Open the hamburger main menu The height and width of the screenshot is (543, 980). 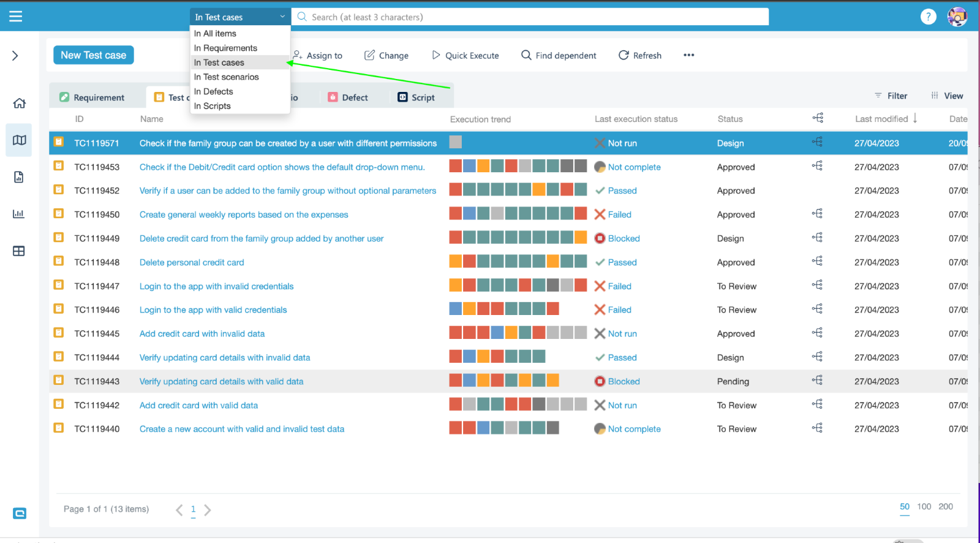[x=15, y=17]
